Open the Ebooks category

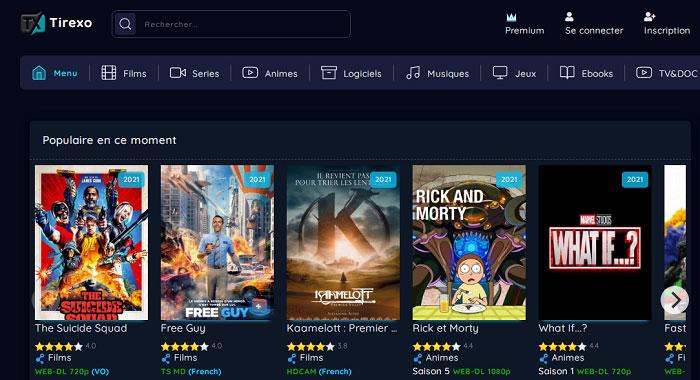pos(586,73)
